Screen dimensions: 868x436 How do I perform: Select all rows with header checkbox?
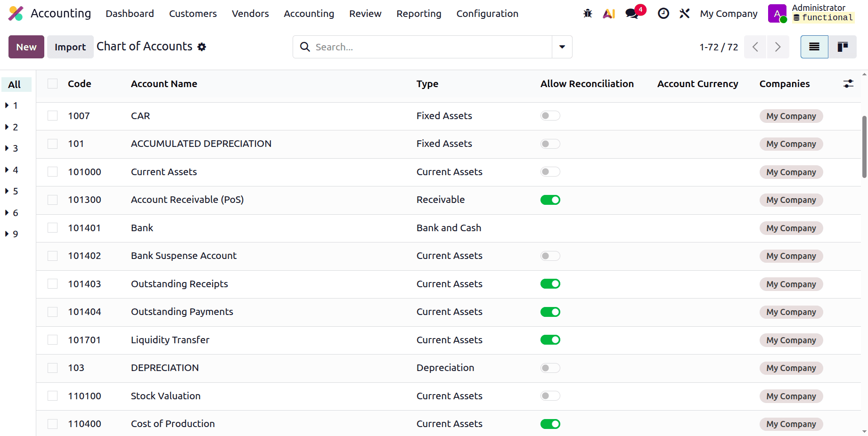coord(53,84)
